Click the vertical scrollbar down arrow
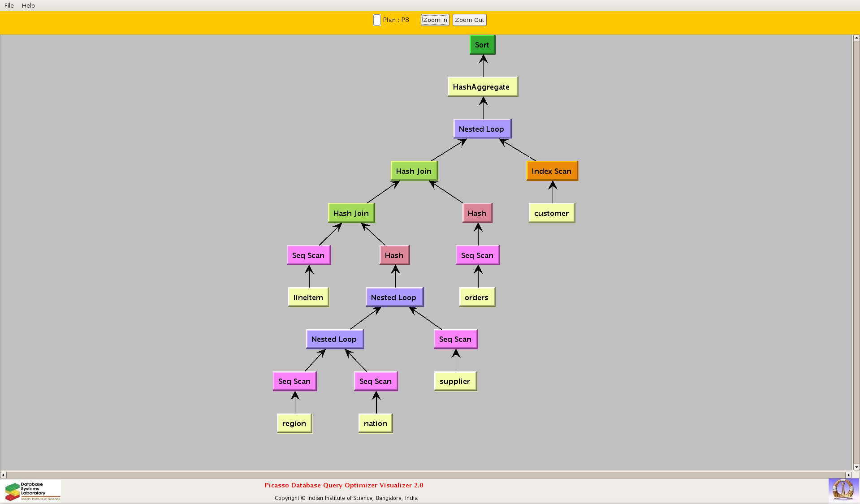Viewport: 860px width, 504px height. 856,467
